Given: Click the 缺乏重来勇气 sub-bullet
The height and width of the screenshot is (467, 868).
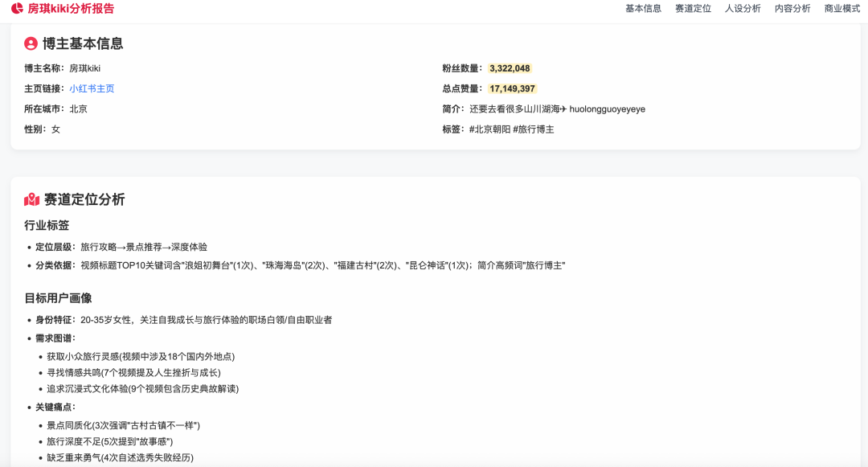Looking at the screenshot, I should click(120, 457).
